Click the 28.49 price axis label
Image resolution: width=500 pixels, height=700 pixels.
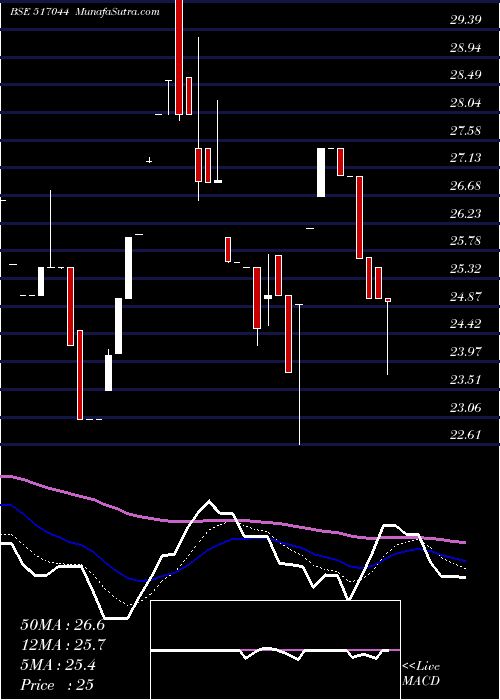pyautogui.click(x=465, y=75)
